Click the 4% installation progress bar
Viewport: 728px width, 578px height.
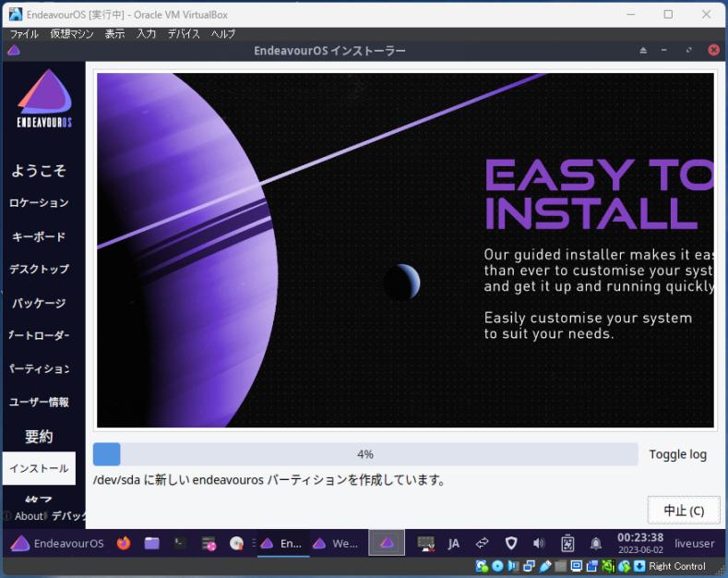365,454
